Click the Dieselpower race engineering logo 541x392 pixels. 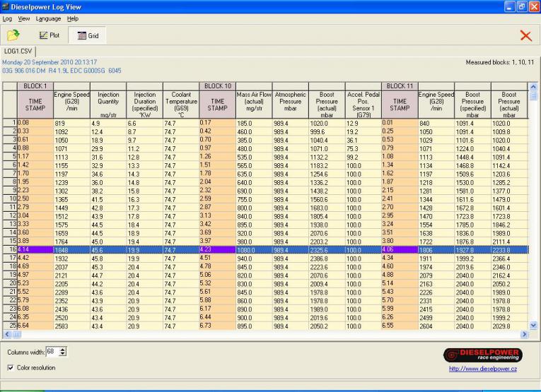[x=483, y=355]
